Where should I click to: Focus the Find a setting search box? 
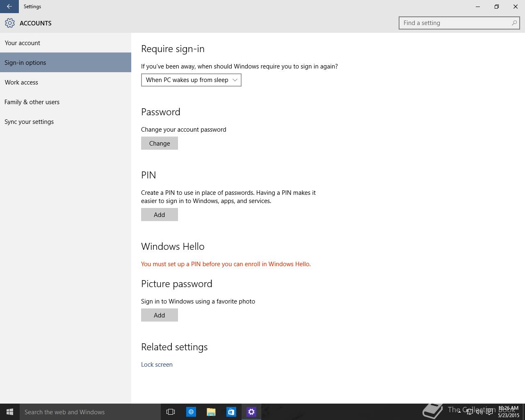point(459,23)
